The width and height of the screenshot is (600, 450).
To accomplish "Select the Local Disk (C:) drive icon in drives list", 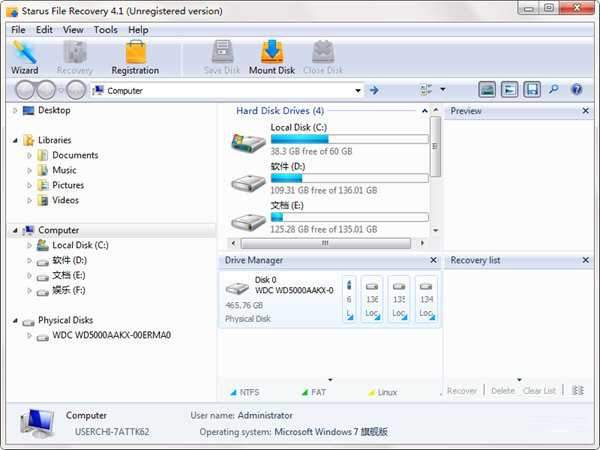I will point(248,143).
